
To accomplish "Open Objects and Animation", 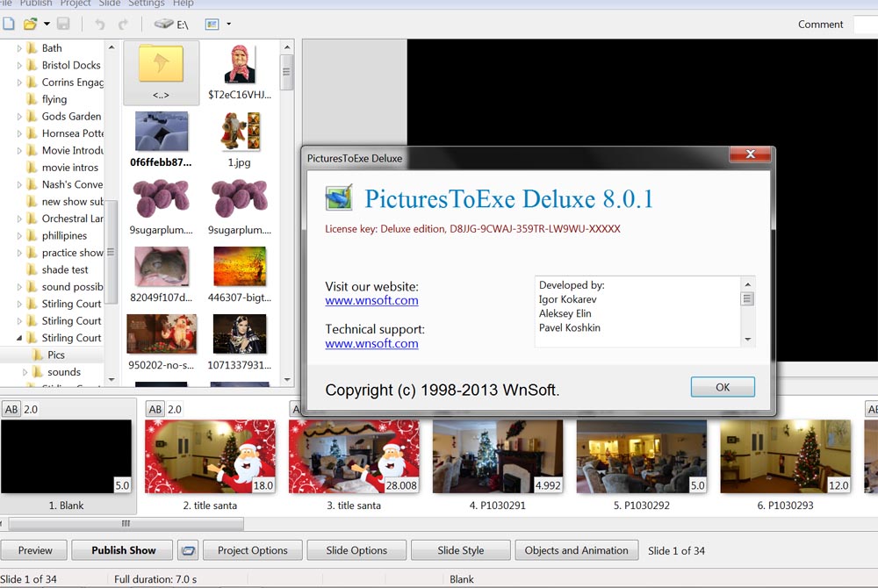I will click(x=576, y=550).
